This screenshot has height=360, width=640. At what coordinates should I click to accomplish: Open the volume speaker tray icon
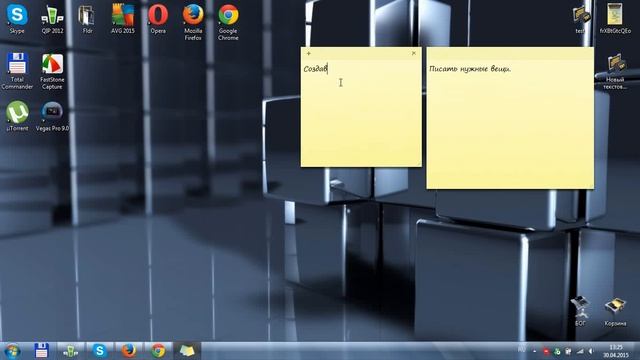tap(591, 351)
